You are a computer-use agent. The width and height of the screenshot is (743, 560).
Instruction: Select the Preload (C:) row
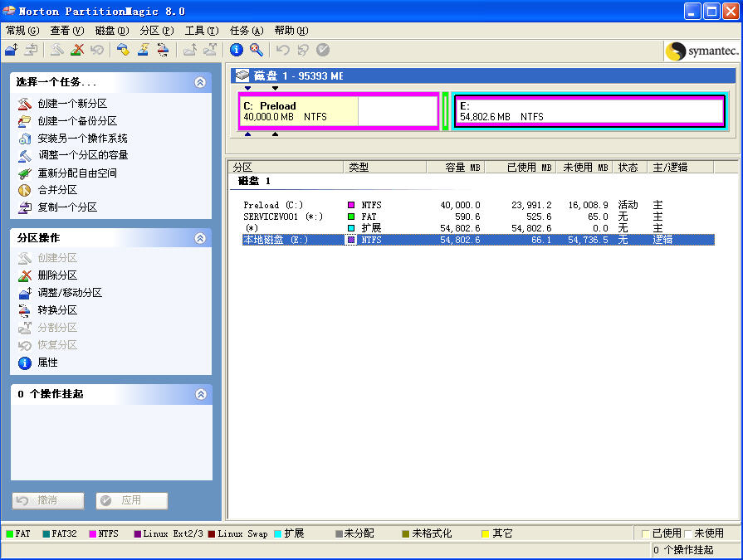point(477,205)
